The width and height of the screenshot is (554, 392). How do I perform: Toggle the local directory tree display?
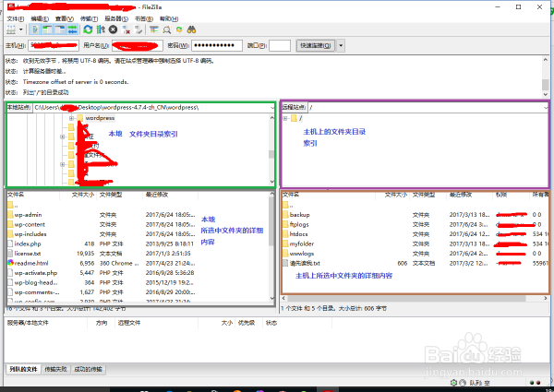(47, 30)
